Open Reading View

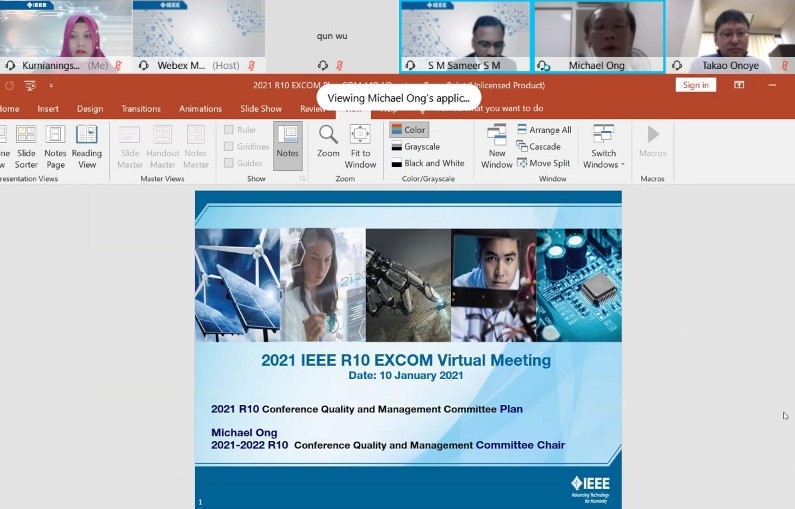click(87, 147)
